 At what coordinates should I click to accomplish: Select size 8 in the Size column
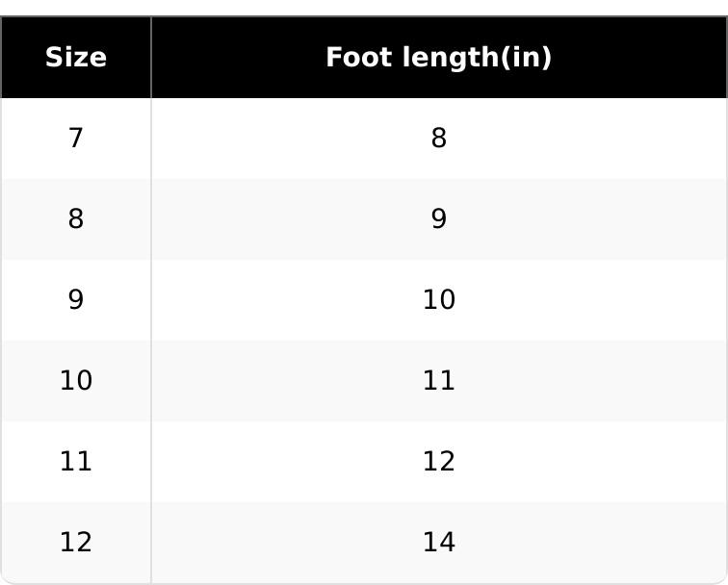click(x=76, y=219)
